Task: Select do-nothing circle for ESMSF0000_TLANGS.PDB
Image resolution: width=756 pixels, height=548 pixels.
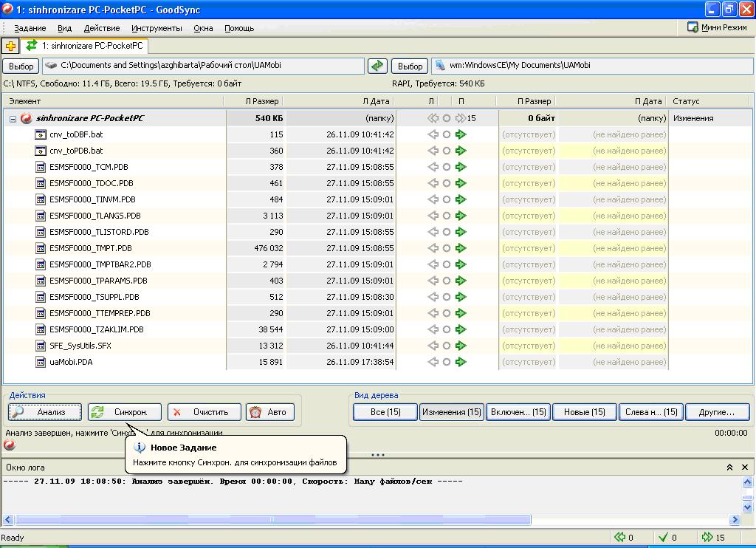Action: [x=447, y=216]
